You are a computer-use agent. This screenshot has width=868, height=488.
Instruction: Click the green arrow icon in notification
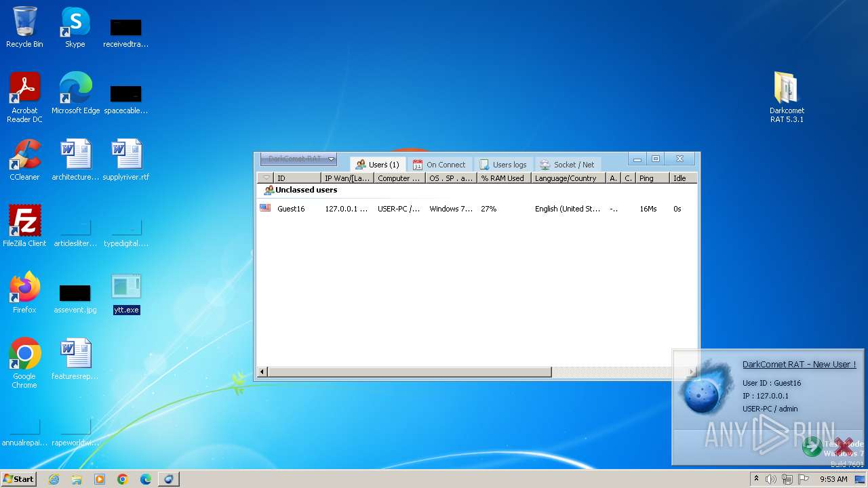tap(812, 447)
